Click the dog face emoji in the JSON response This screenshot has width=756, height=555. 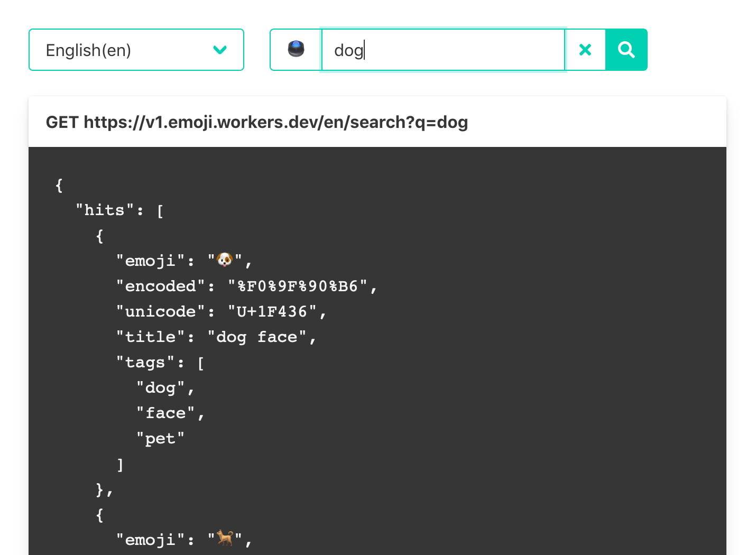(x=225, y=260)
